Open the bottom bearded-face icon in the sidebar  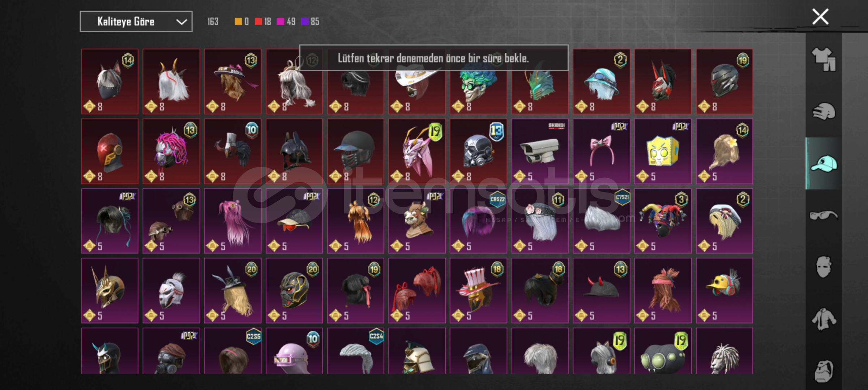(824, 371)
